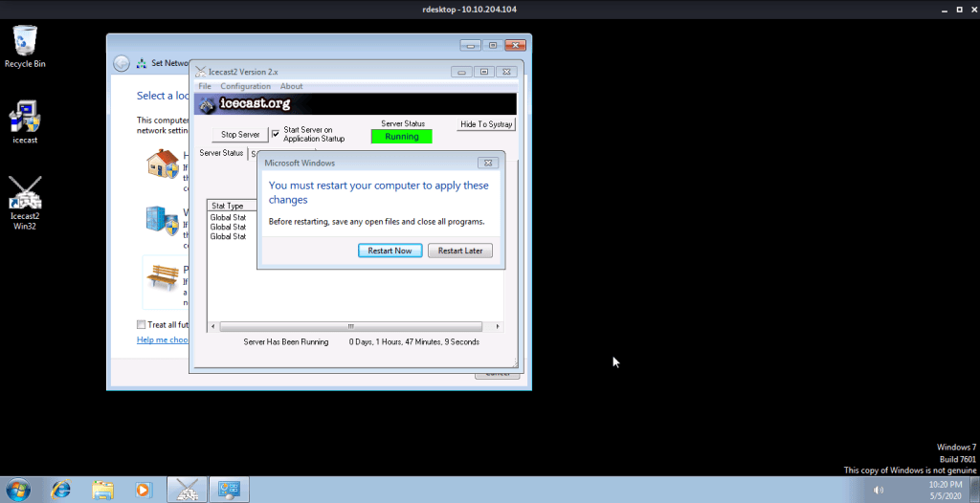Open the About menu

tap(291, 86)
